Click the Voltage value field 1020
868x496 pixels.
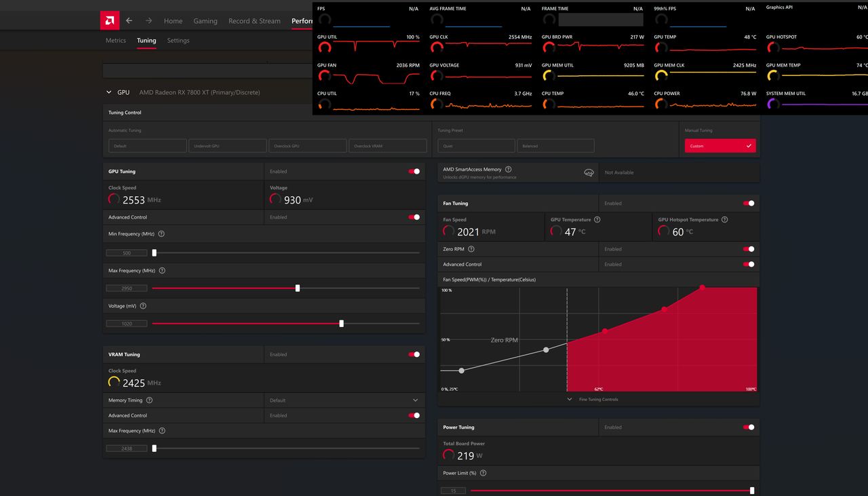[127, 324]
